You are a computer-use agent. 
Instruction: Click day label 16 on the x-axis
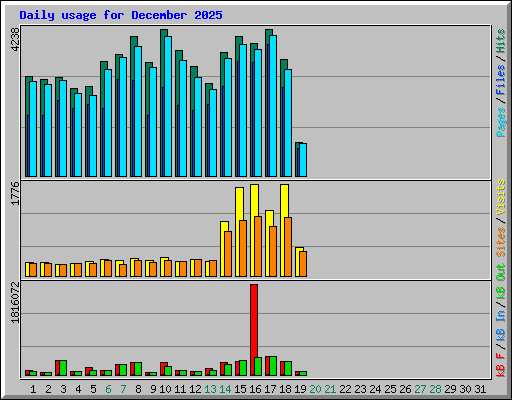pyautogui.click(x=255, y=389)
